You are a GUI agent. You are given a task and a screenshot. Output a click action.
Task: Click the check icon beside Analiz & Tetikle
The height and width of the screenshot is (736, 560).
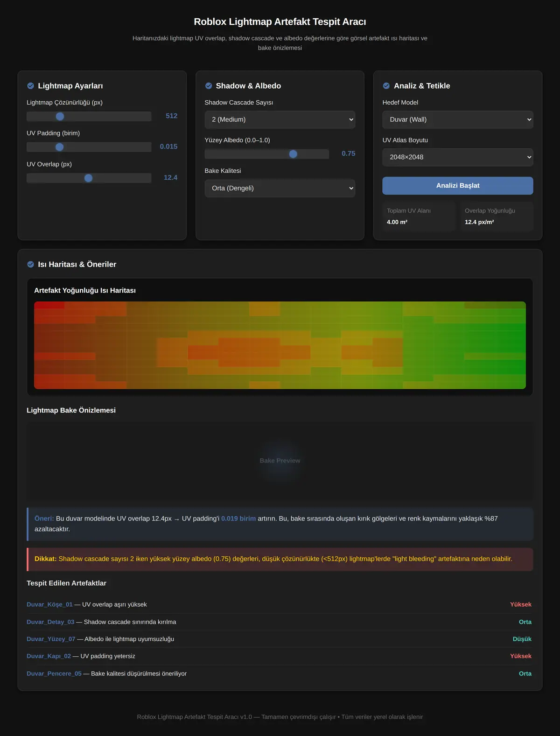pos(386,86)
